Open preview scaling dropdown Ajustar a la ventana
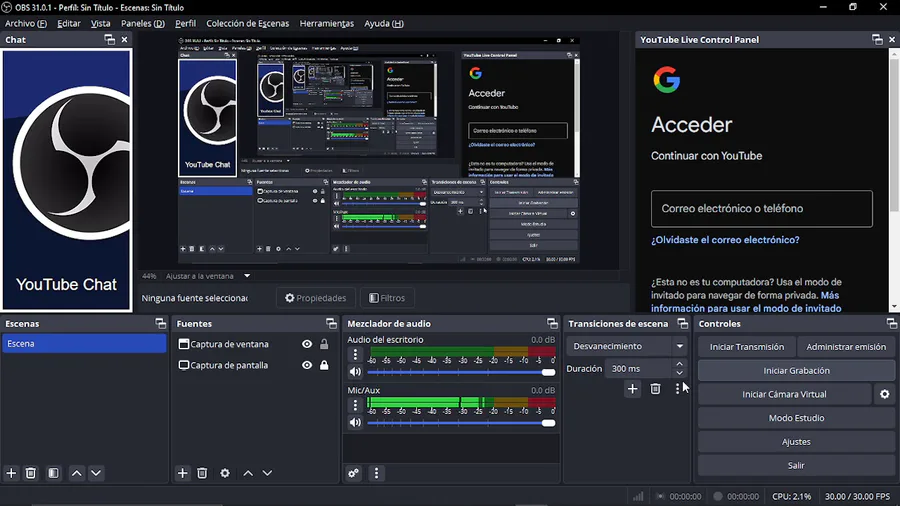 247,276
